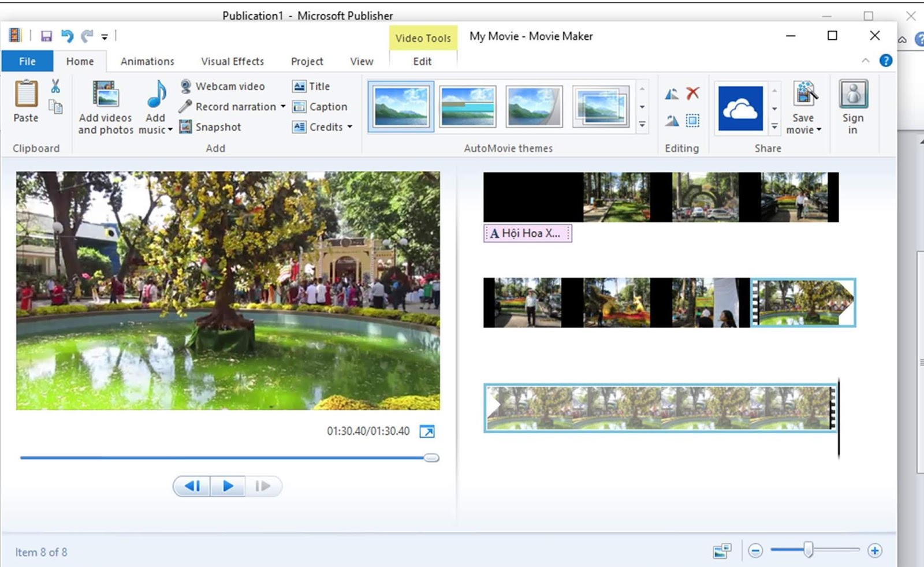Select the Hội Hoa X... title caption
Viewport: 924px width, 567px height.
[527, 233]
